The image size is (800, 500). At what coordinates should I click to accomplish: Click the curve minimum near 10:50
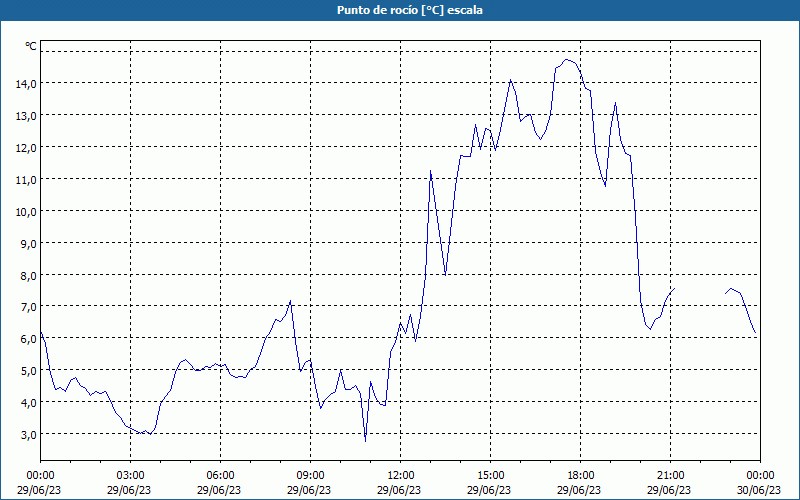click(x=365, y=441)
